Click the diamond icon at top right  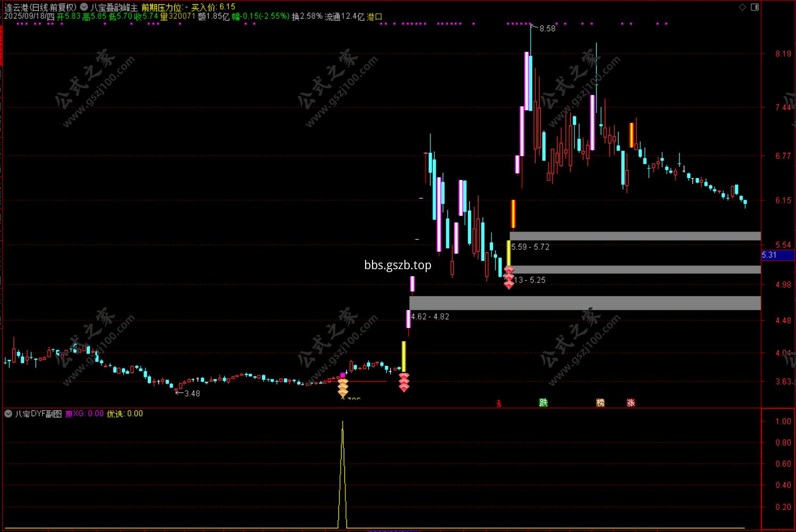(x=742, y=7)
